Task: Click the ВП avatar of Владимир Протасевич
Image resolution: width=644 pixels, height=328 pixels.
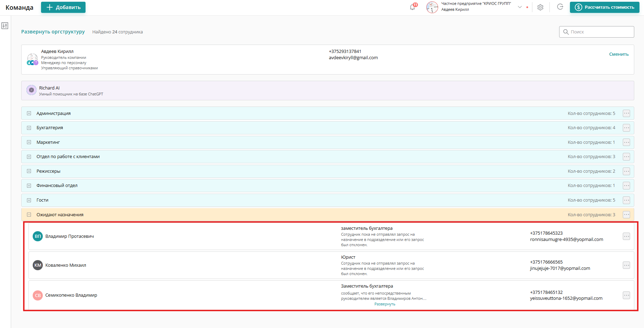Action: (x=38, y=236)
